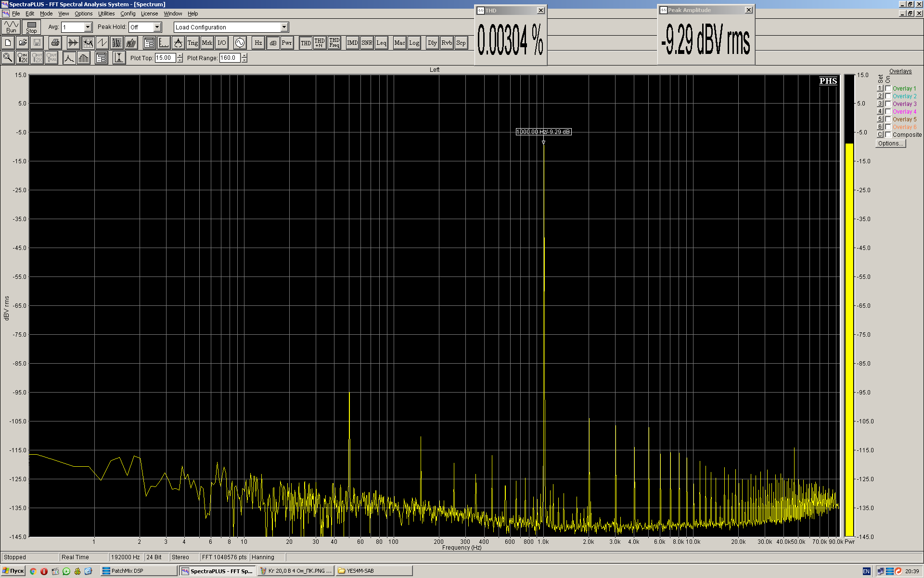
Task: Select the spectrogram view icon
Action: coord(116,43)
